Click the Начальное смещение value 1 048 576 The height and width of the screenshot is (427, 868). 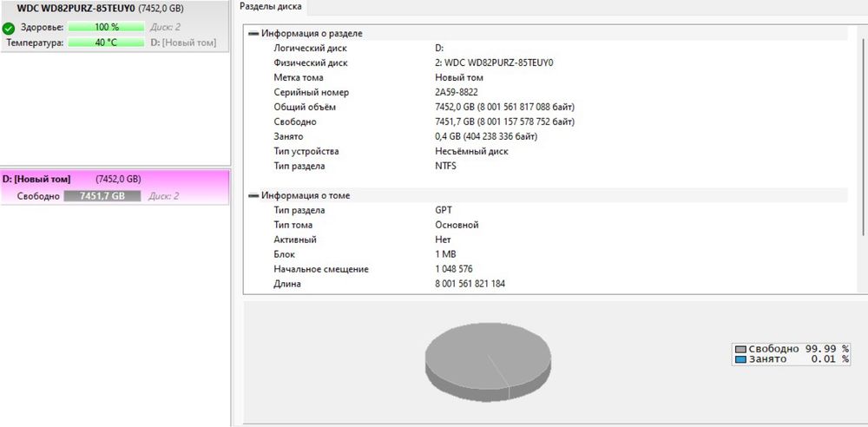point(454,269)
